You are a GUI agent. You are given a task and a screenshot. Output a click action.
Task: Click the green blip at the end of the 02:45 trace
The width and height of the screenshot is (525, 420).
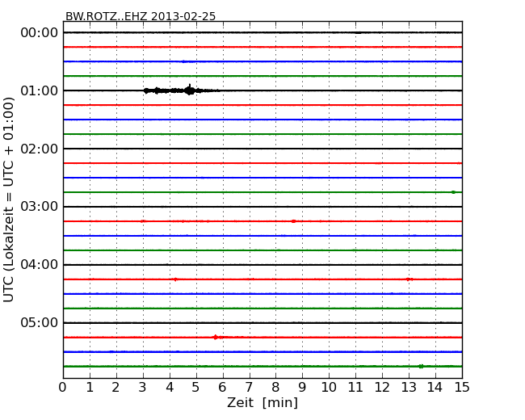tap(453, 192)
